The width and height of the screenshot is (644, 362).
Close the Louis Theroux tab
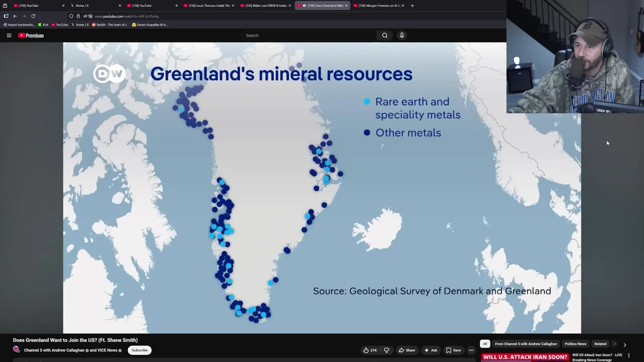(x=233, y=6)
